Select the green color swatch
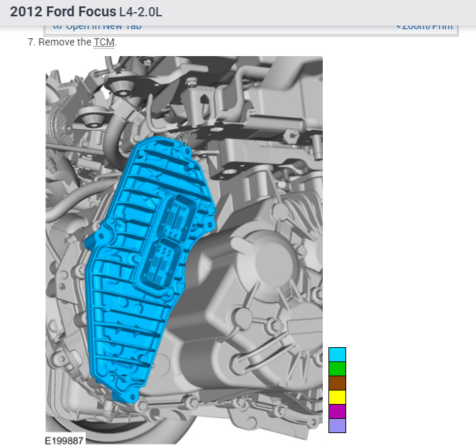 point(337,368)
